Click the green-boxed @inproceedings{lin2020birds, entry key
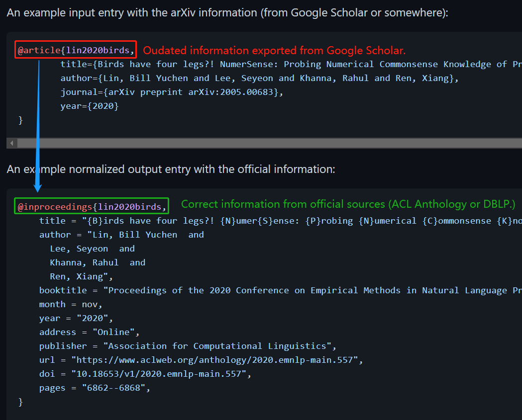The height and width of the screenshot is (420, 522). tap(92, 206)
